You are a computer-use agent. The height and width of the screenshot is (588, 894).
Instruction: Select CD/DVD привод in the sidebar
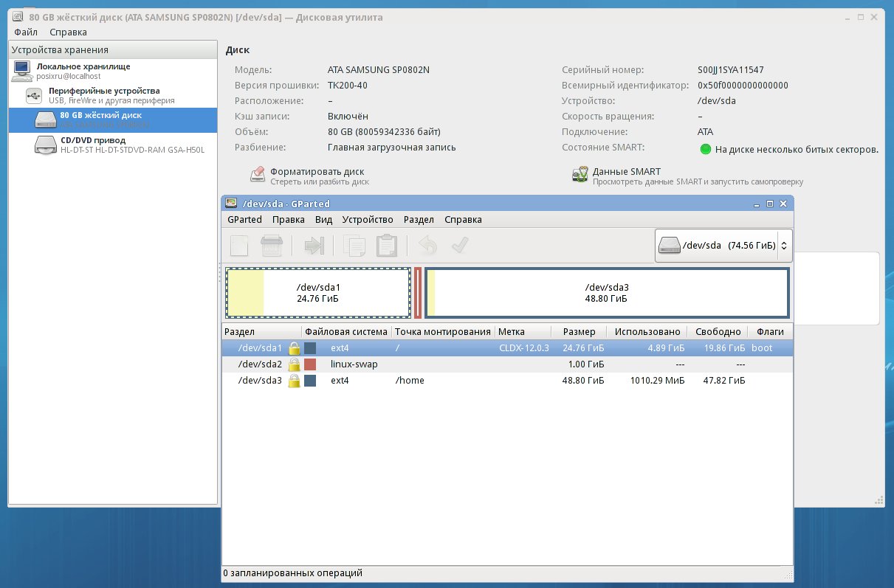click(x=113, y=145)
